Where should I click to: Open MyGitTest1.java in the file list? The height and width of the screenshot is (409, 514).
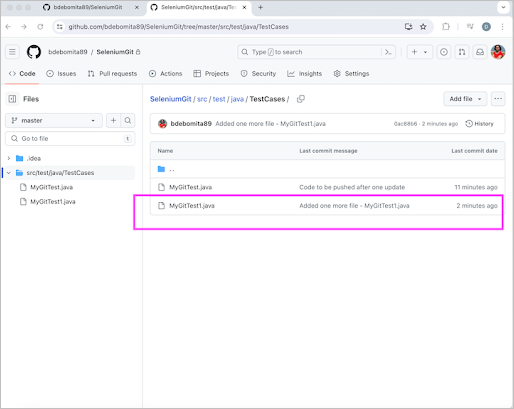(x=192, y=206)
